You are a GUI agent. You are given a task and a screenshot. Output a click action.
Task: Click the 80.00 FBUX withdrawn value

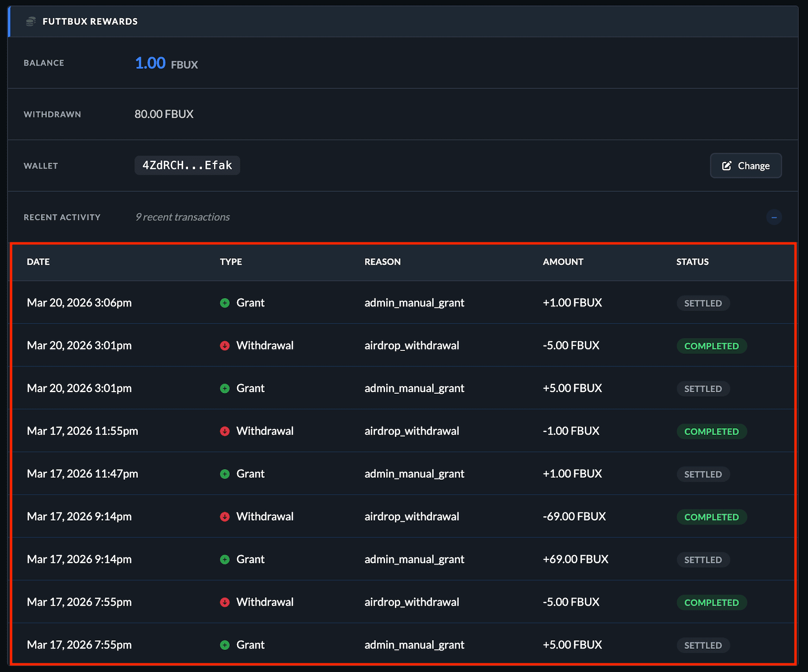(x=164, y=114)
